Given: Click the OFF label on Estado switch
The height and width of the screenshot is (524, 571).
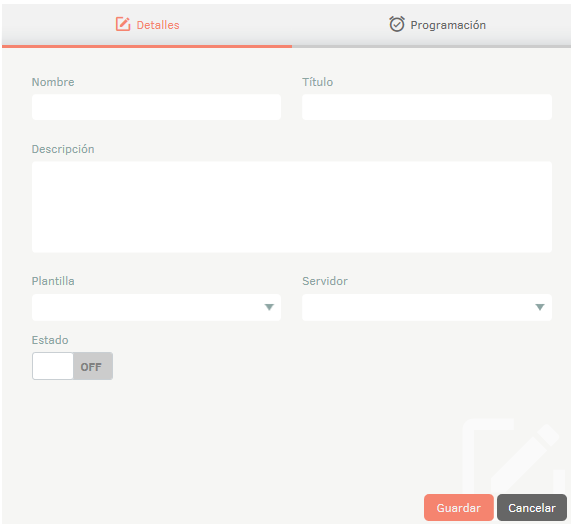Looking at the screenshot, I should tap(91, 367).
